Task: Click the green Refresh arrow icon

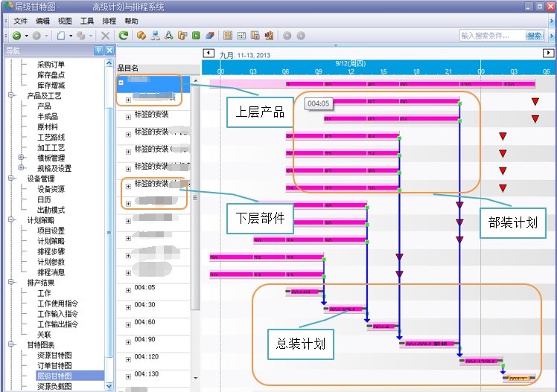Action: (124, 35)
